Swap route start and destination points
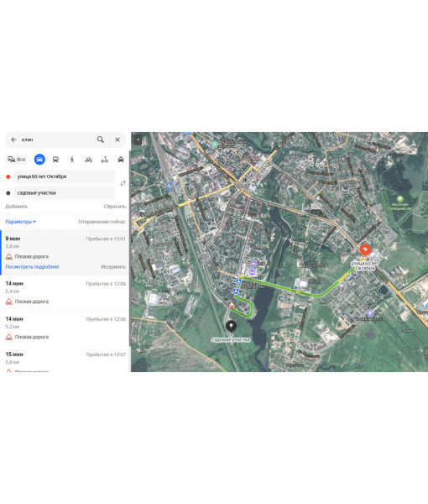This screenshot has height=504, width=428. (123, 183)
